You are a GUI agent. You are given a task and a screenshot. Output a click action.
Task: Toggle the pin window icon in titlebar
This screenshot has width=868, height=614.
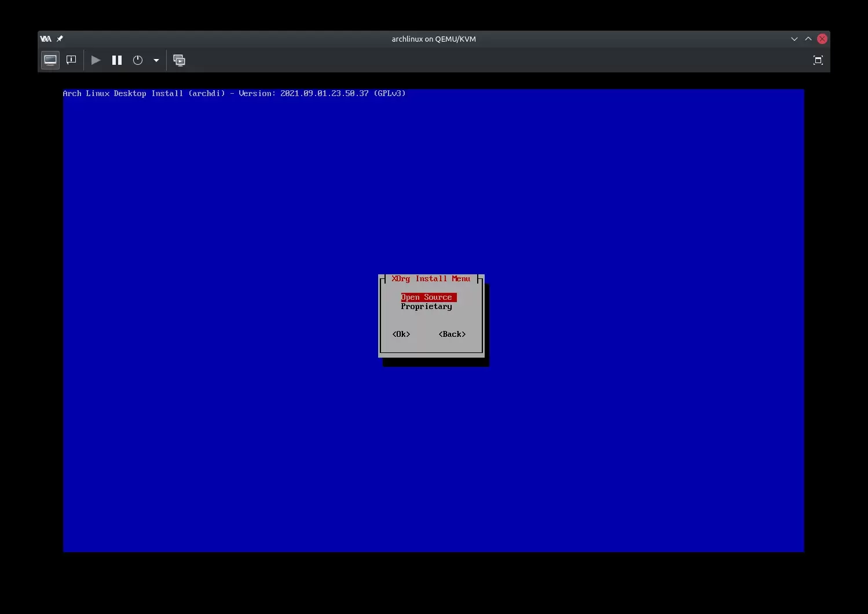coord(60,39)
